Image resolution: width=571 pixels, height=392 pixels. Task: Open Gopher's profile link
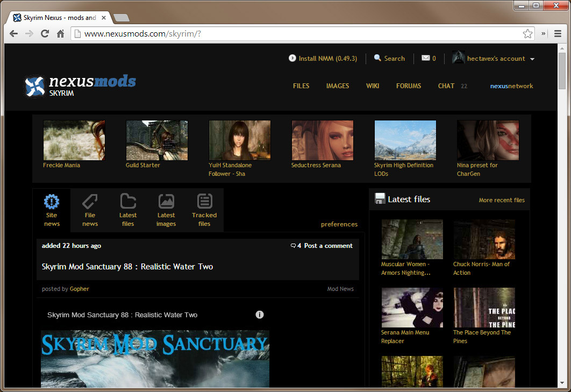pyautogui.click(x=79, y=289)
